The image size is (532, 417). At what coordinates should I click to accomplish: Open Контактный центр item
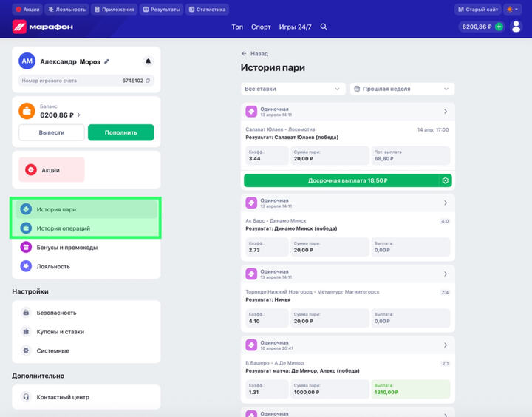[x=86, y=396]
